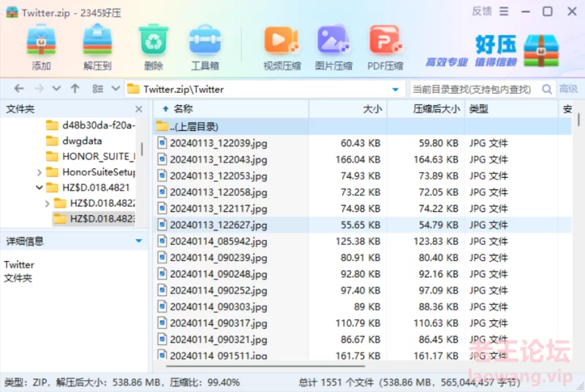Click the search magnifier icon
Screen dimensions: 585x392
546,89
